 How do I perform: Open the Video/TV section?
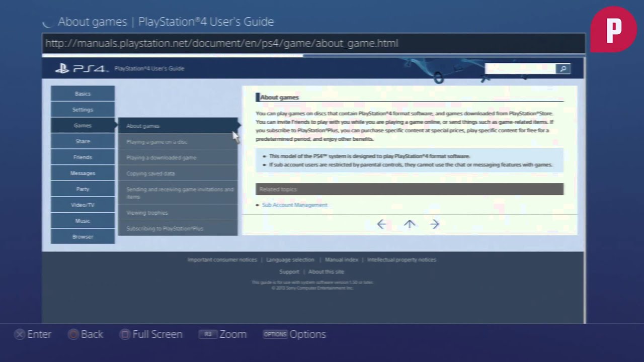tap(83, 205)
